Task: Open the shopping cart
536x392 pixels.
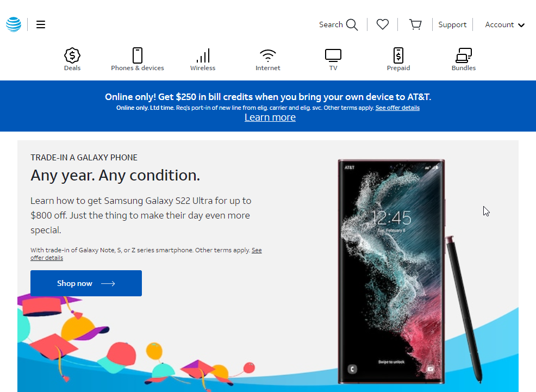Action: 415,24
